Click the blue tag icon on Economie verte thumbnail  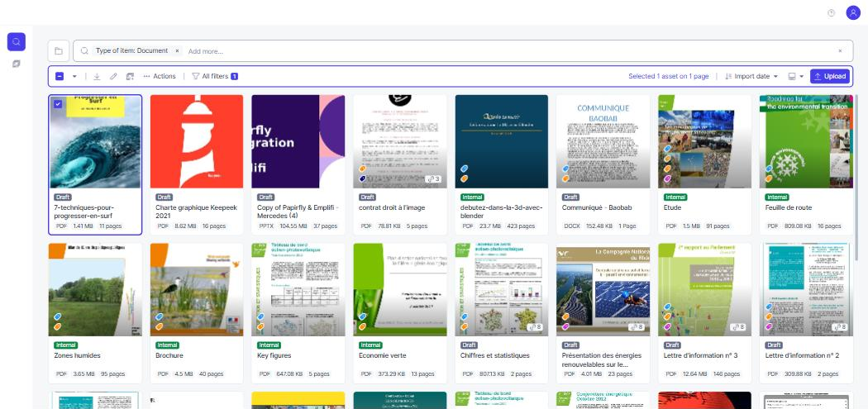coord(362,316)
